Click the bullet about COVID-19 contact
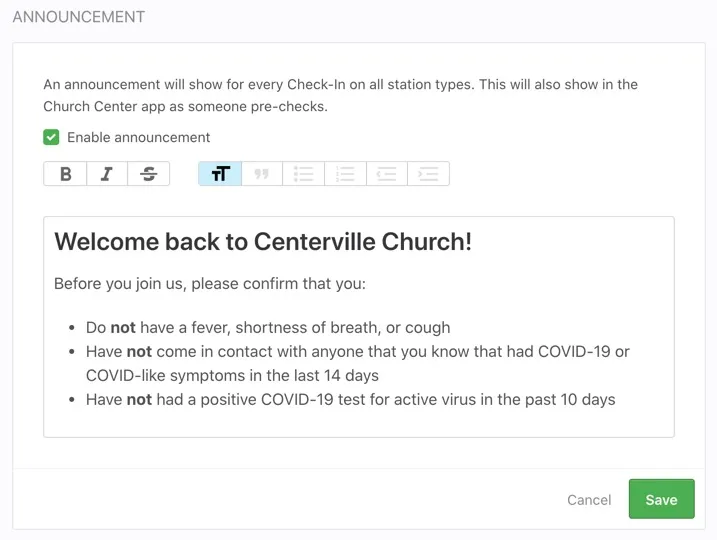Image resolution: width=717 pixels, height=540 pixels. [358, 352]
